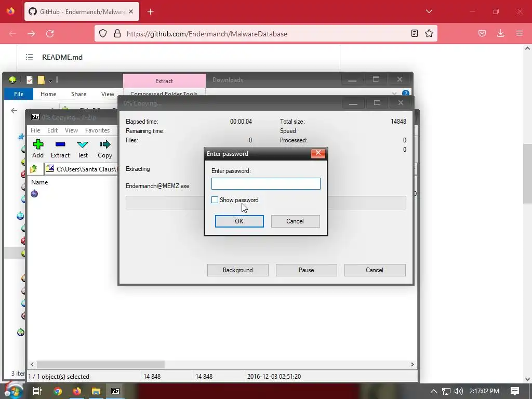
Task: Click the Firefox URL address bar
Action: coord(265,34)
